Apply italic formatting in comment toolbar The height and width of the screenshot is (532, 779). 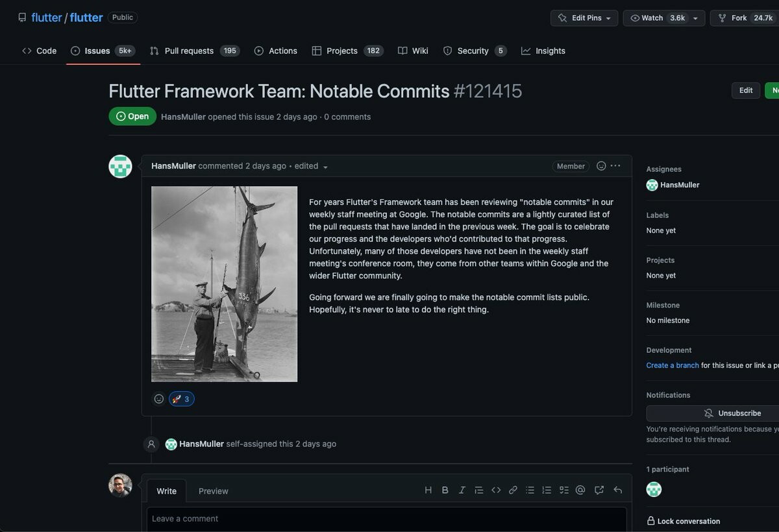click(x=462, y=490)
